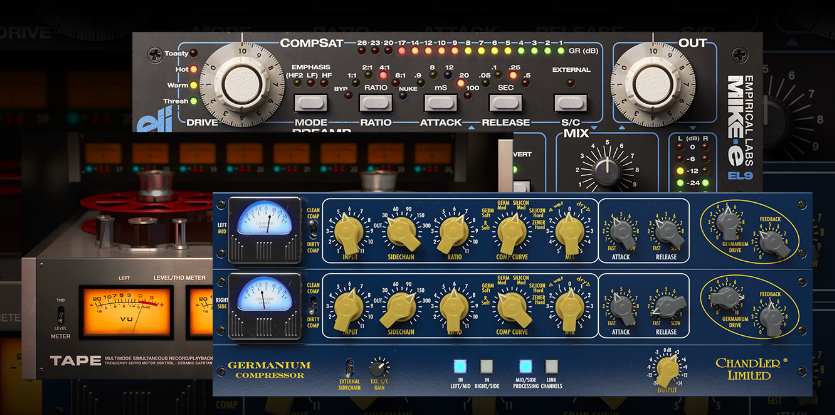Enable the In Left/Mid button

pyautogui.click(x=461, y=366)
